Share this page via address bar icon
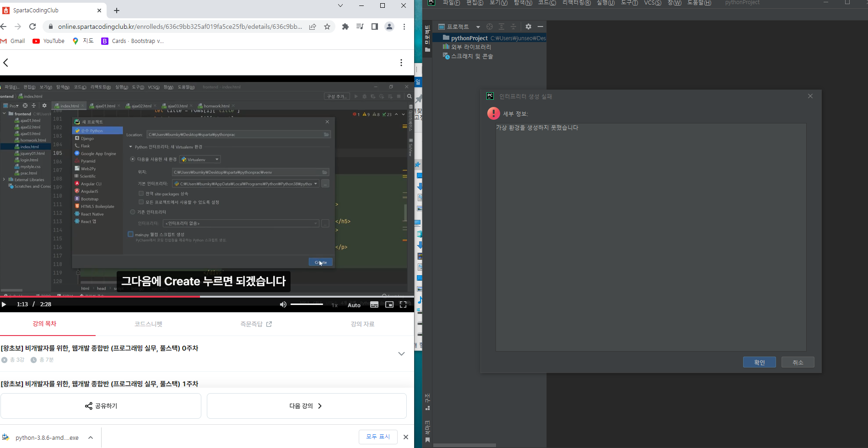This screenshot has width=868, height=448. (313, 27)
